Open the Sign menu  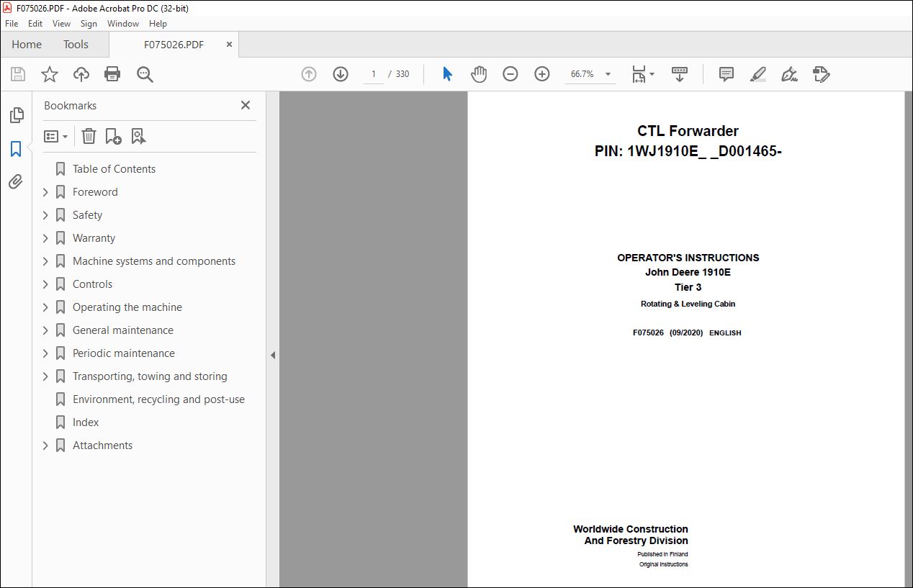(x=89, y=24)
